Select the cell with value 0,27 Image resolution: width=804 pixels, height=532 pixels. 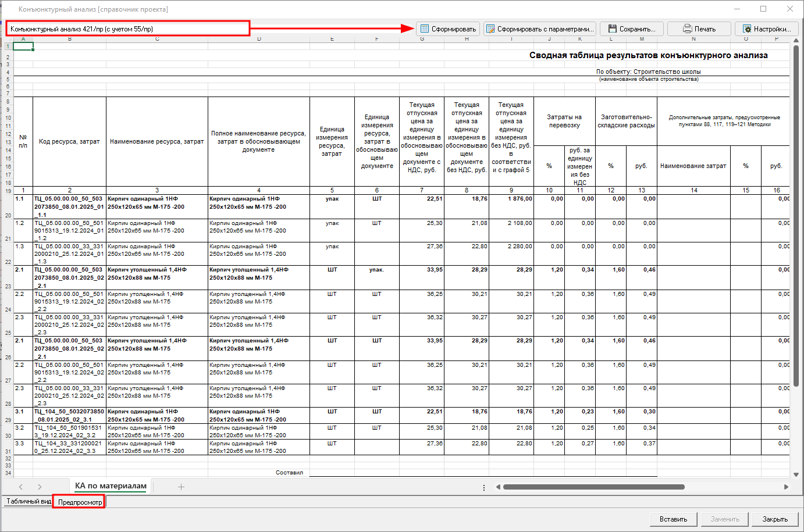(580, 447)
